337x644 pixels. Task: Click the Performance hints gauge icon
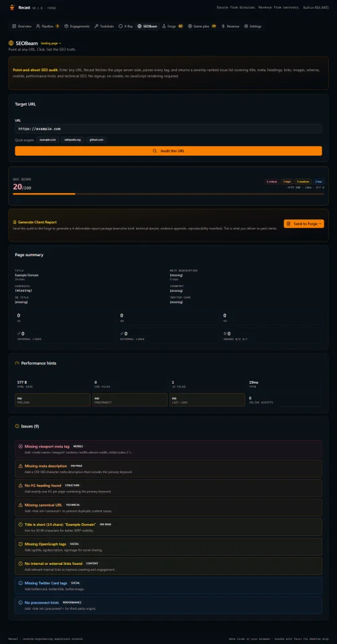(17, 363)
